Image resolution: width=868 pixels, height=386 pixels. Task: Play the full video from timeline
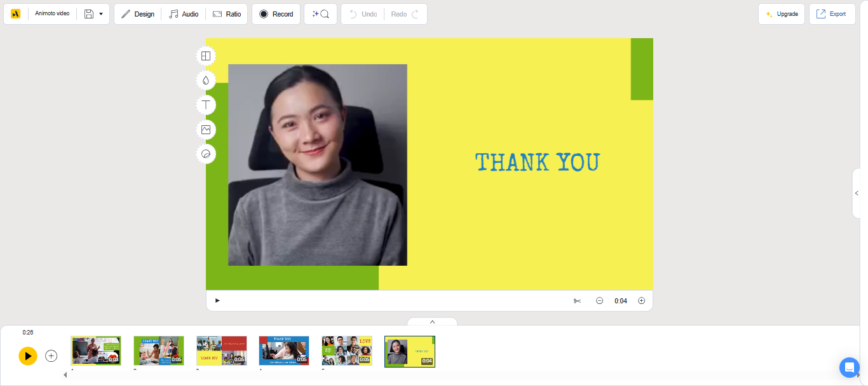27,355
